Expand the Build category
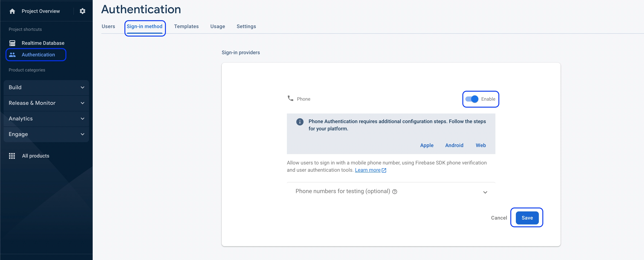The image size is (644, 260). tap(46, 87)
